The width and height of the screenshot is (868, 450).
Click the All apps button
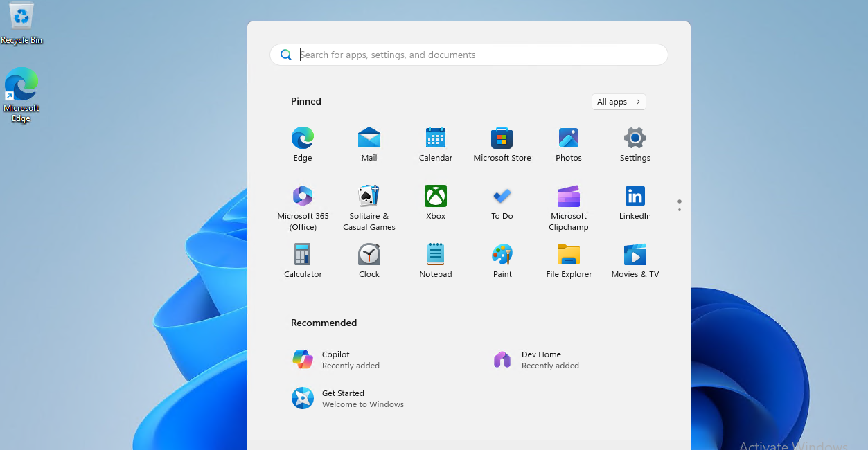coord(617,101)
